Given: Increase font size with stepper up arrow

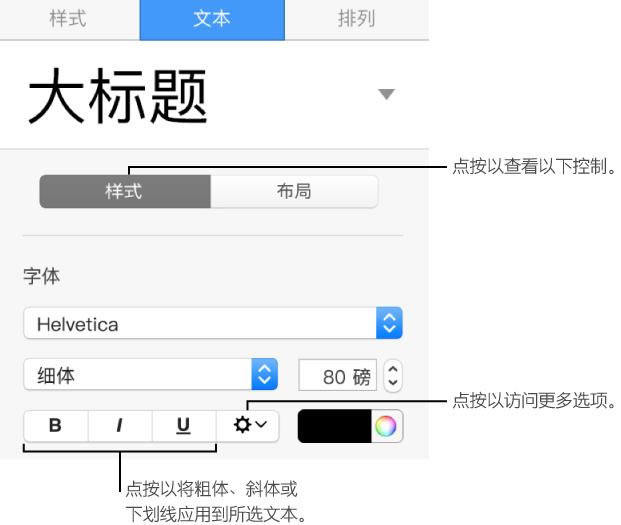Looking at the screenshot, I should click(393, 370).
